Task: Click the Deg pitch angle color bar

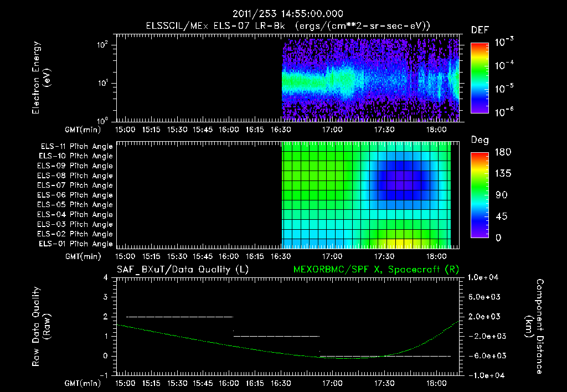Action: [480, 195]
